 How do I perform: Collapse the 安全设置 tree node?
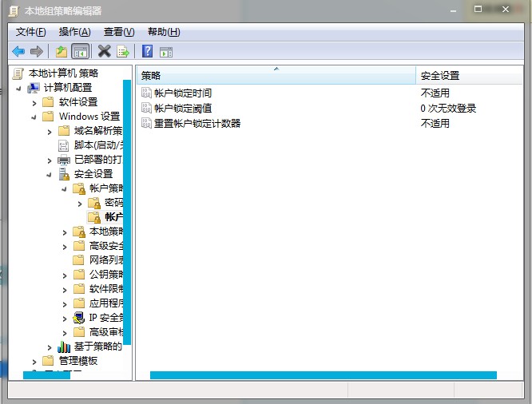click(50, 174)
